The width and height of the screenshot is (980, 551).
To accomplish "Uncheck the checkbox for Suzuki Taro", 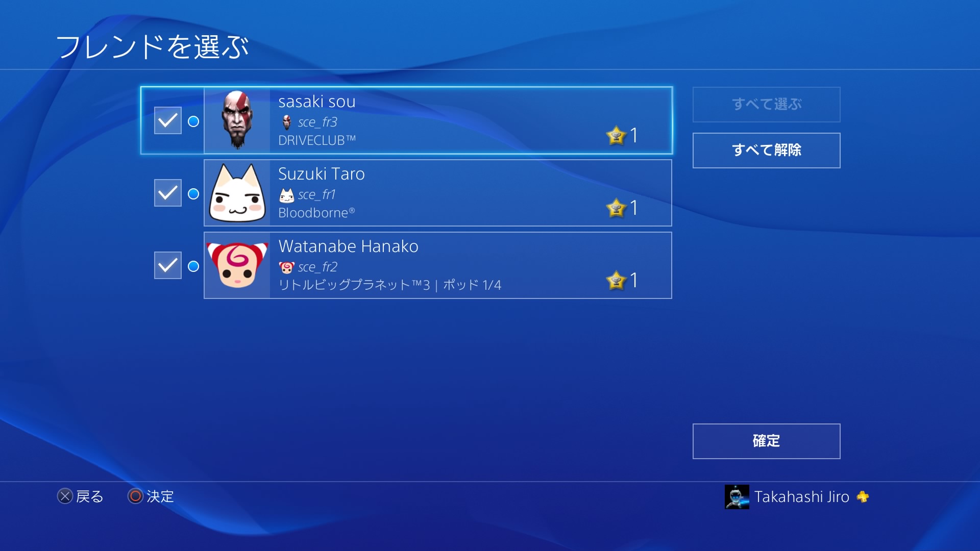I will pyautogui.click(x=168, y=193).
